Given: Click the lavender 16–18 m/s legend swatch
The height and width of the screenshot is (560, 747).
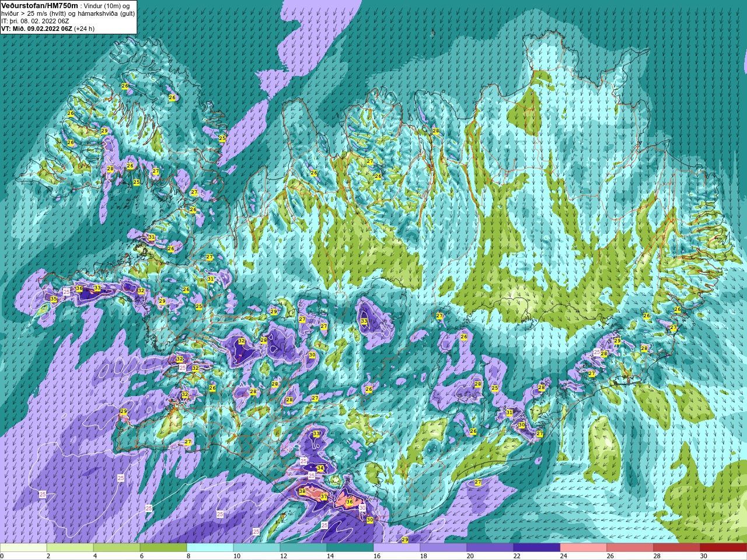Looking at the screenshot, I should tap(397, 548).
